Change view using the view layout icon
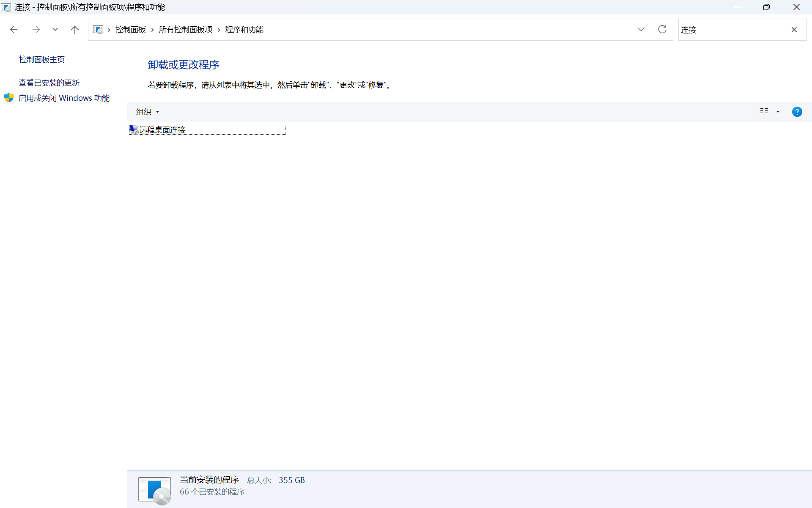Image resolution: width=812 pixels, height=508 pixels. point(764,112)
